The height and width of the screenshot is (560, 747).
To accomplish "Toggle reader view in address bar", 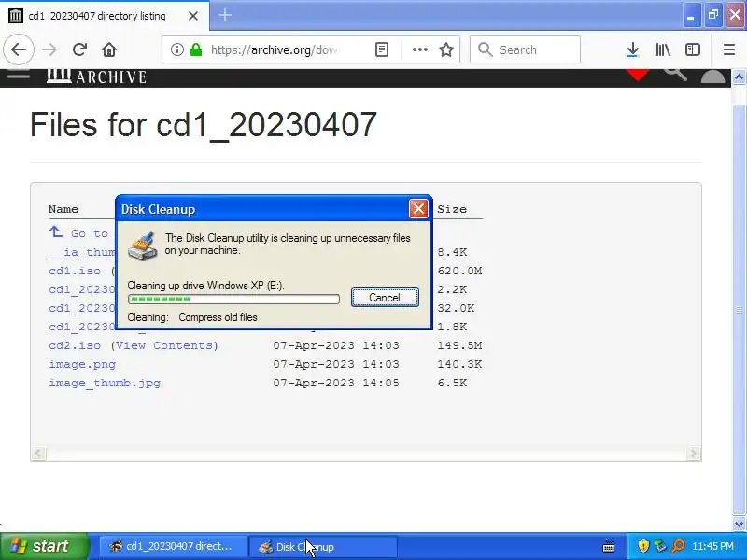I will coord(382,49).
